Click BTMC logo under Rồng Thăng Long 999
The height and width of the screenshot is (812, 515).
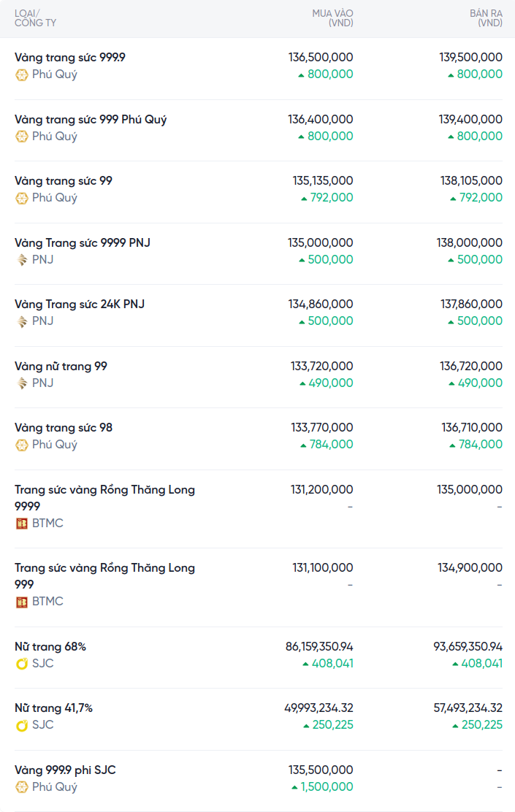point(22,602)
